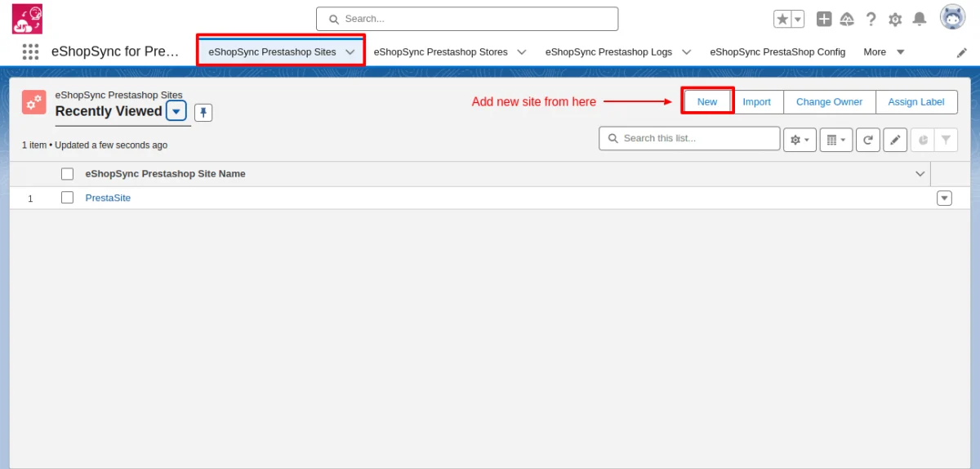Refresh the list view
This screenshot has height=469, width=980.
click(x=868, y=140)
